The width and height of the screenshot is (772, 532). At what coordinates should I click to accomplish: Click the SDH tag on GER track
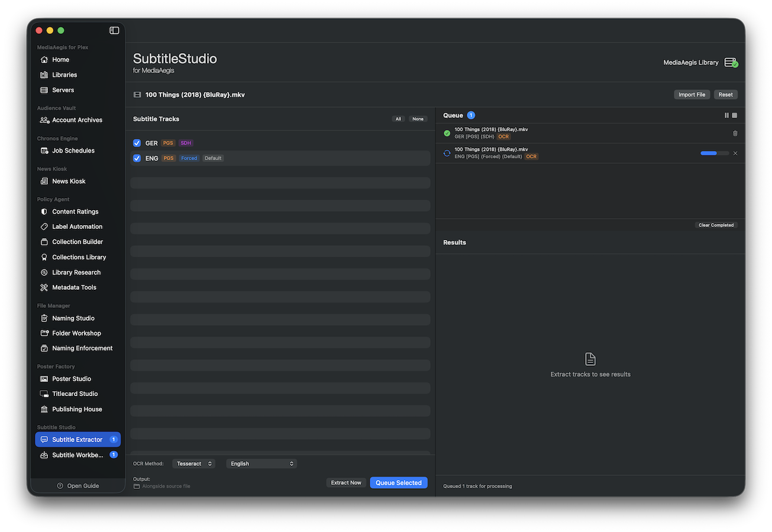point(186,143)
